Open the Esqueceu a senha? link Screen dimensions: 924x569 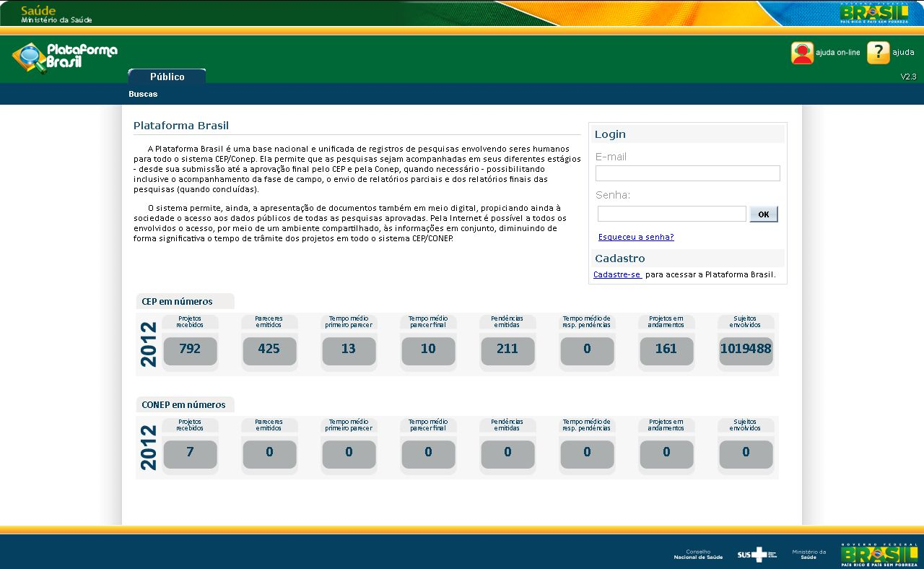click(636, 237)
